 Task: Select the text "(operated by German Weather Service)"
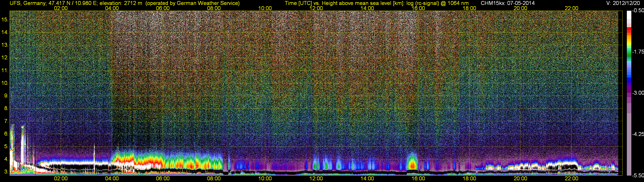pyautogui.click(x=193, y=3)
